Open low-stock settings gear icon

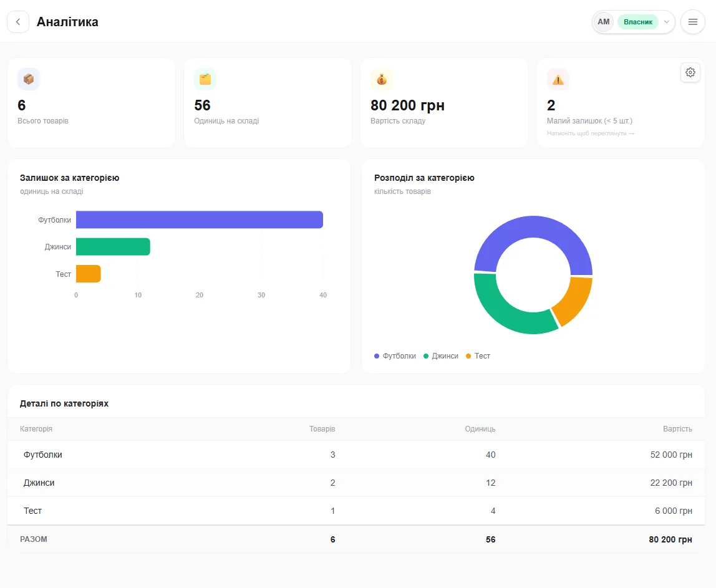(x=690, y=72)
